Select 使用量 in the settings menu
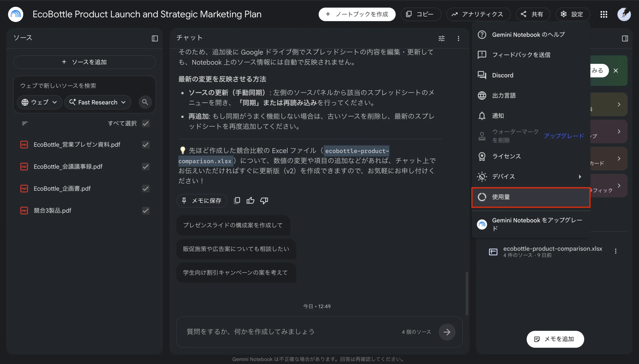 531,197
